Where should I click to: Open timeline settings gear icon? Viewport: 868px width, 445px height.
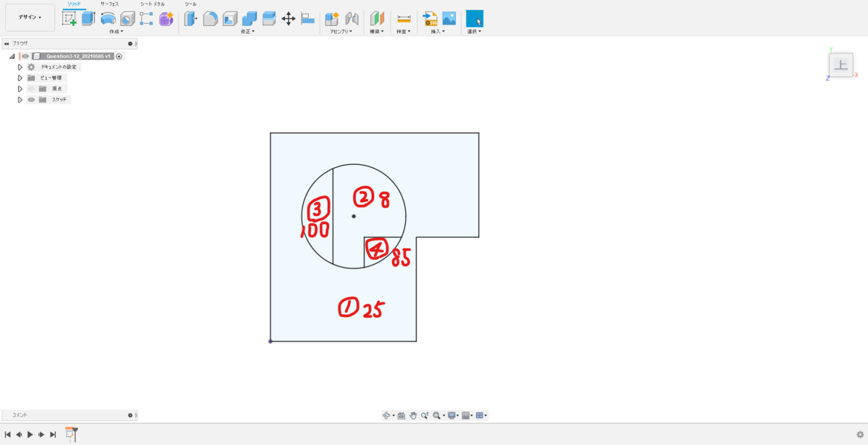pos(859,434)
